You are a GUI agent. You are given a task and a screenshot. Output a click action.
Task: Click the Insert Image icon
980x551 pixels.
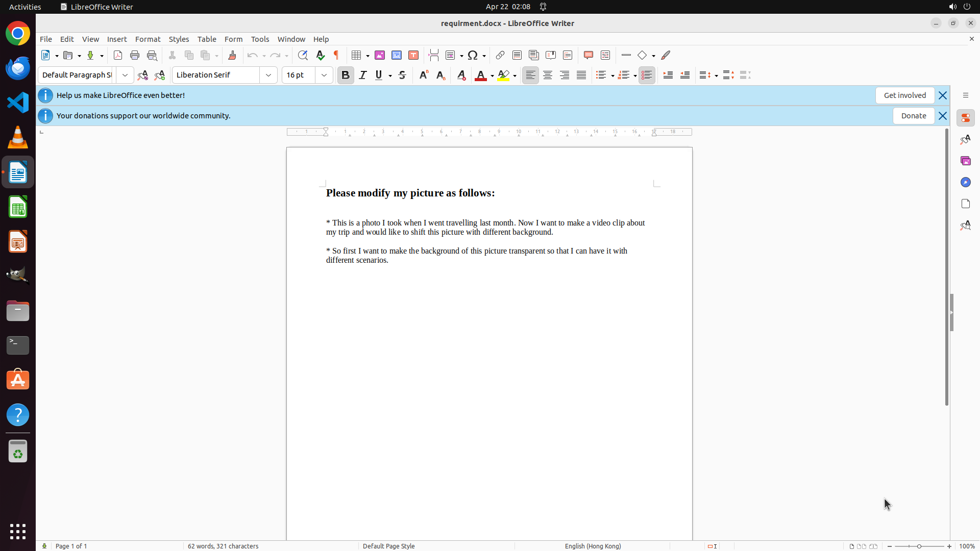coord(380,55)
